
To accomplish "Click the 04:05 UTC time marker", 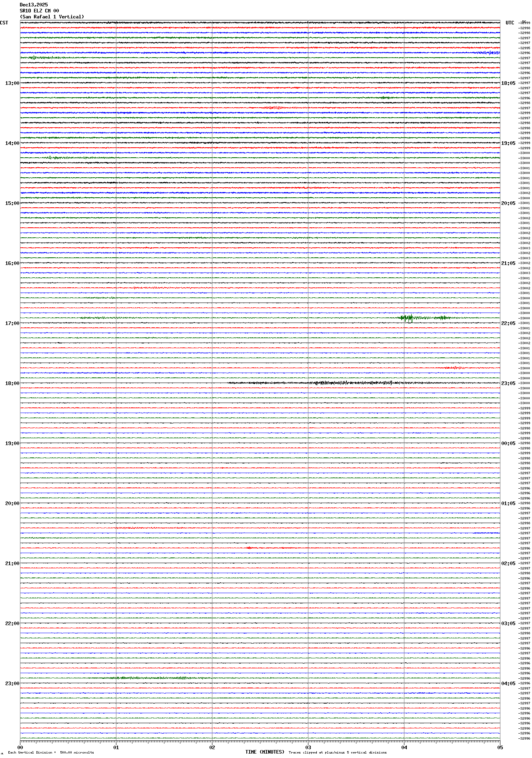I will [x=508, y=684].
